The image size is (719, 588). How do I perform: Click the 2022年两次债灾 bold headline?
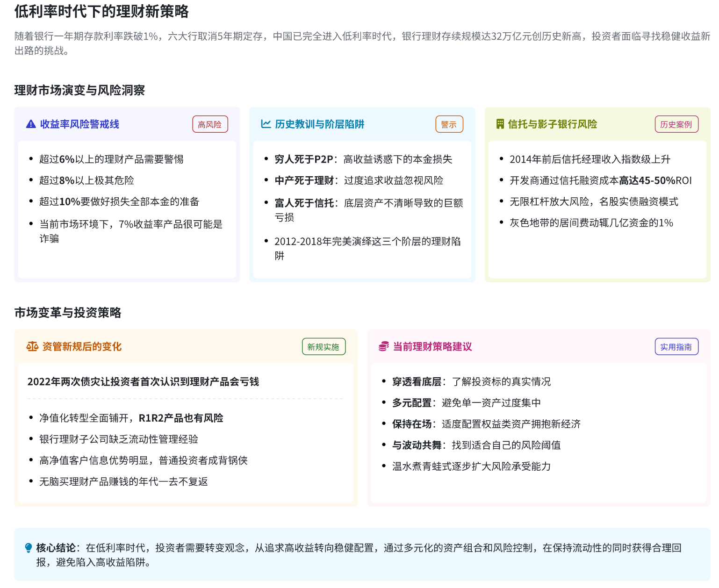[143, 382]
